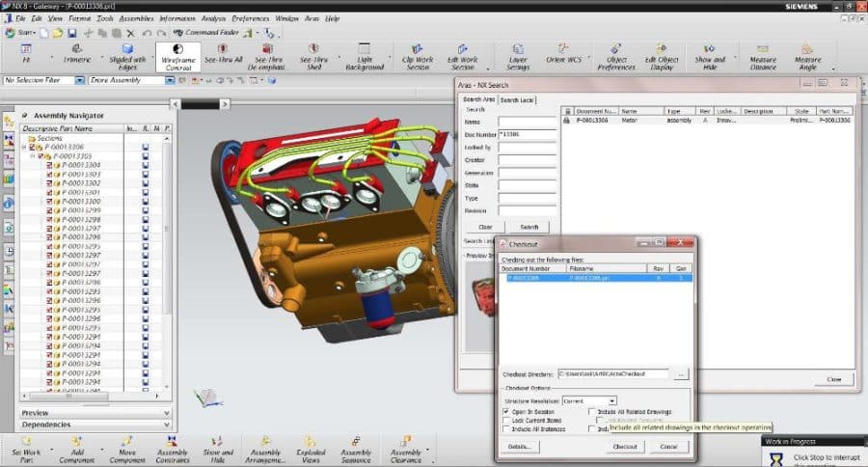Click the Delete X icon in toolbar
The height and width of the screenshot is (467, 868).
coord(130,33)
